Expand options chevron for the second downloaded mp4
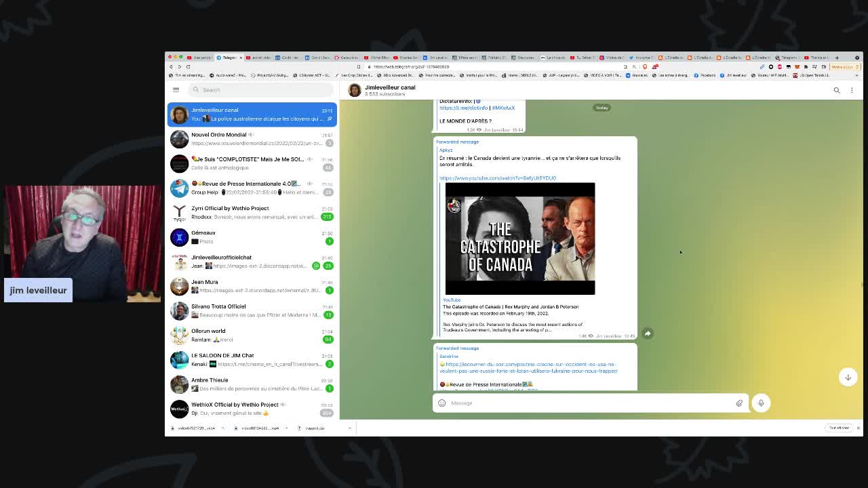Screen dimensions: 868x488 tap(286, 428)
